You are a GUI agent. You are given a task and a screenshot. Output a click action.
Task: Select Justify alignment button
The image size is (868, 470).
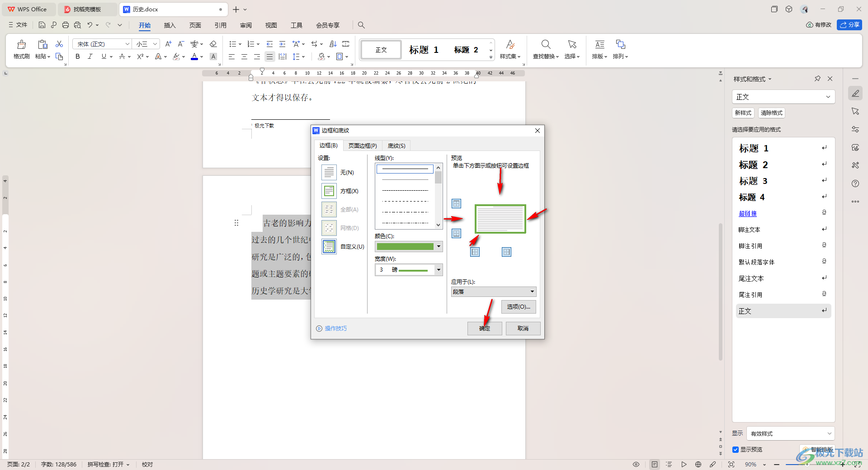pyautogui.click(x=269, y=56)
